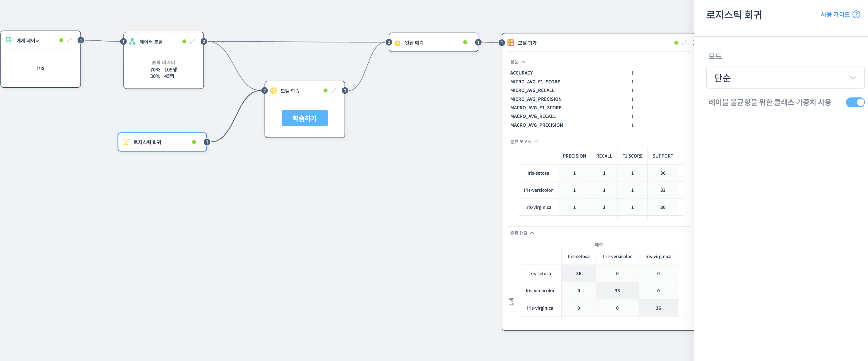
Task: Click the 모델 평가 node icon
Action: click(510, 43)
